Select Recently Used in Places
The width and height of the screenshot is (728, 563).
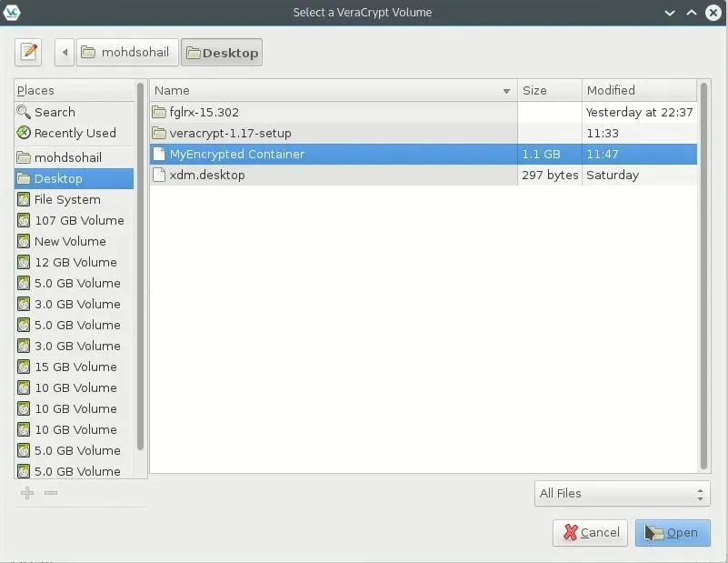[75, 133]
